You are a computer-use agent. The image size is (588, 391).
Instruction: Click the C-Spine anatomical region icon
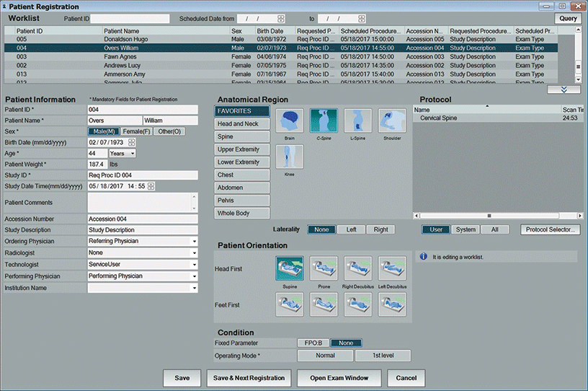coord(324,120)
